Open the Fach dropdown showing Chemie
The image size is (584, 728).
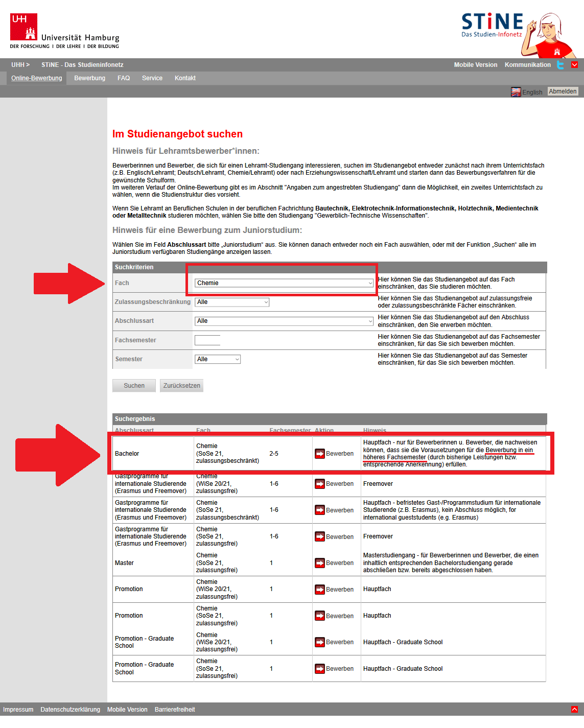tap(284, 283)
